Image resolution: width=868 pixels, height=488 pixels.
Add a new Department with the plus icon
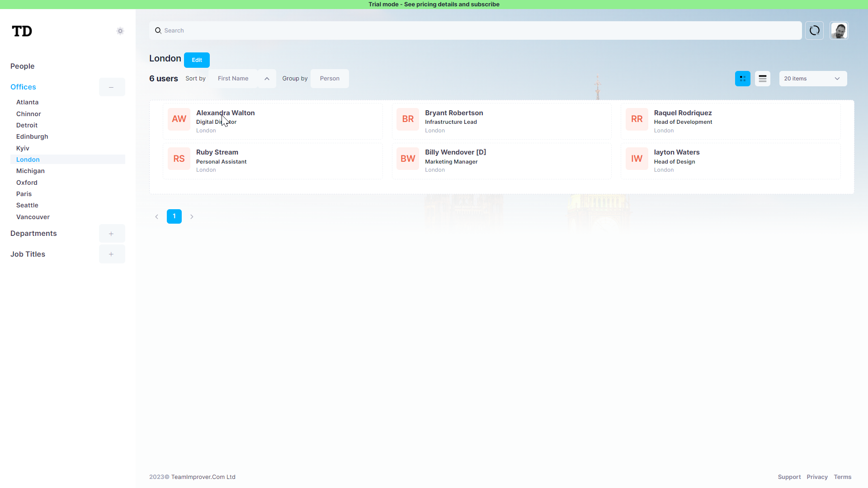[111, 233]
